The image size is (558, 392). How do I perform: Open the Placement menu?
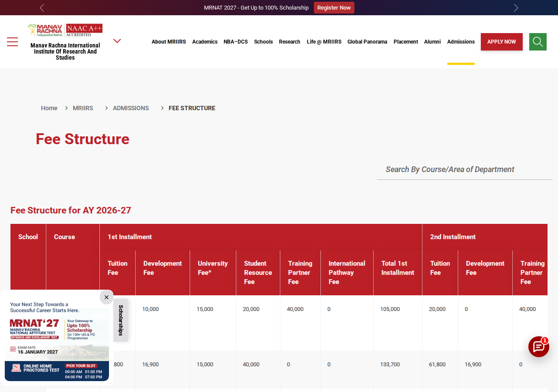(x=406, y=42)
